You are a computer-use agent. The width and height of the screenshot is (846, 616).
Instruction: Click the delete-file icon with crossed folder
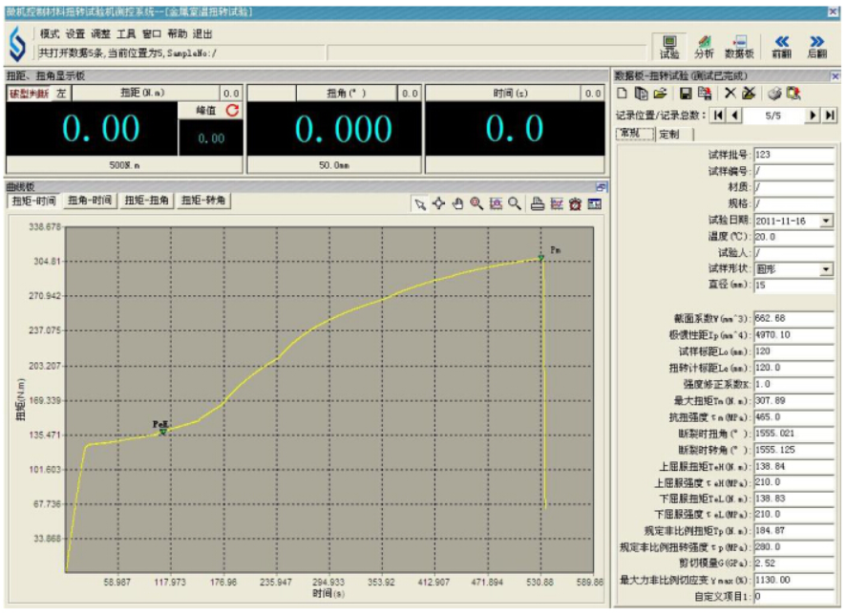(749, 94)
